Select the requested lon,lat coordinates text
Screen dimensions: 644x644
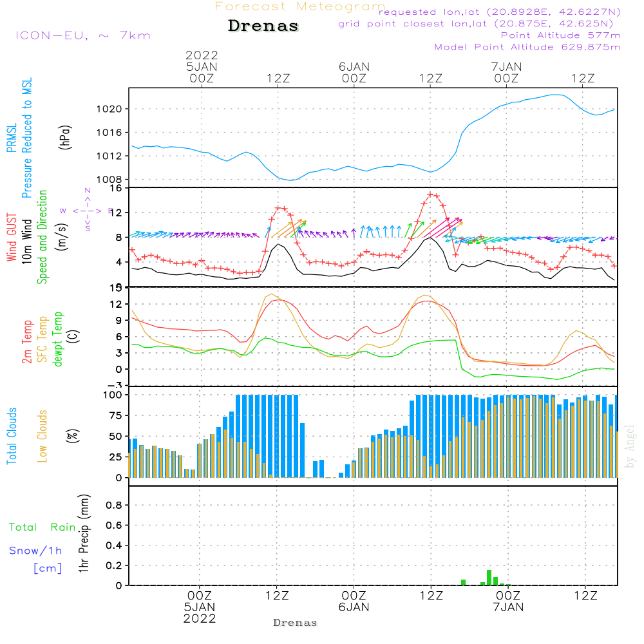tap(500, 12)
